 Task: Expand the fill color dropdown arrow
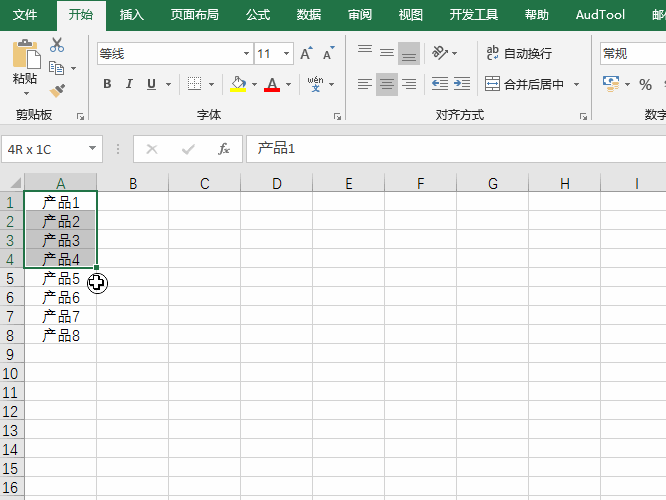254,84
